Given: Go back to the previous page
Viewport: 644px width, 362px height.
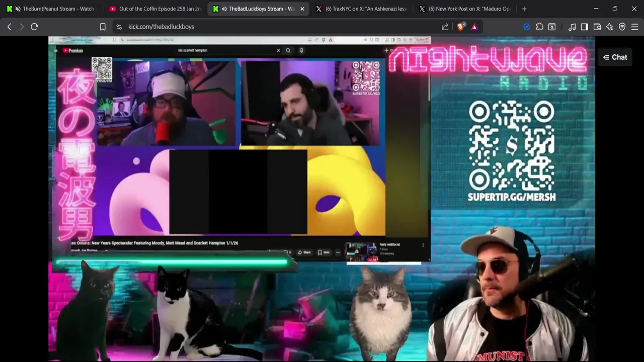Looking at the screenshot, I should (x=9, y=27).
